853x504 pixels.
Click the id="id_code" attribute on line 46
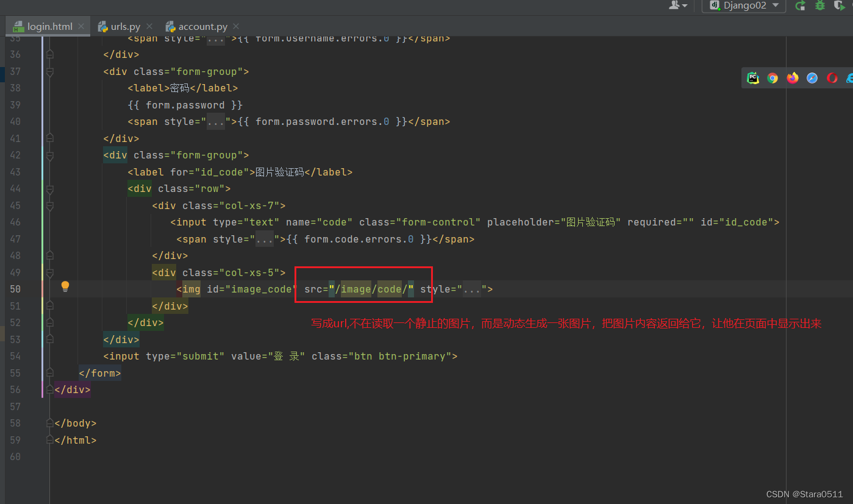tap(737, 222)
